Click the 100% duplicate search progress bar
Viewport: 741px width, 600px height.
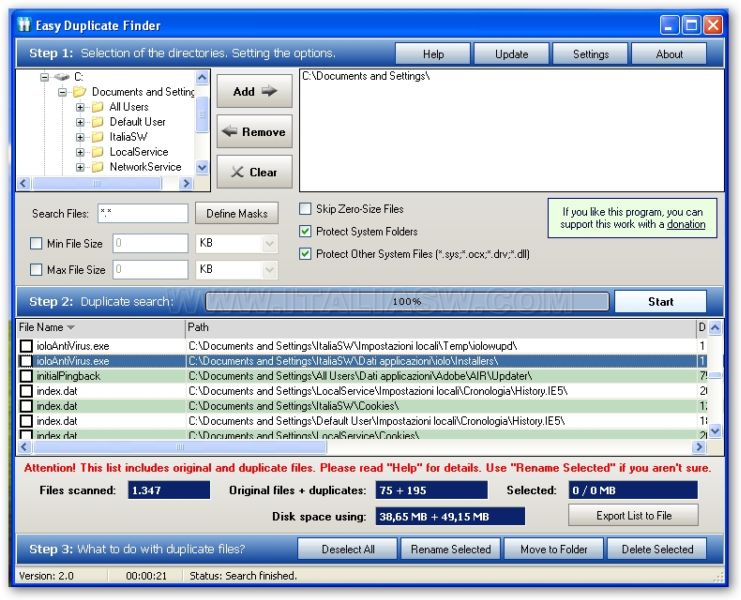(x=407, y=301)
